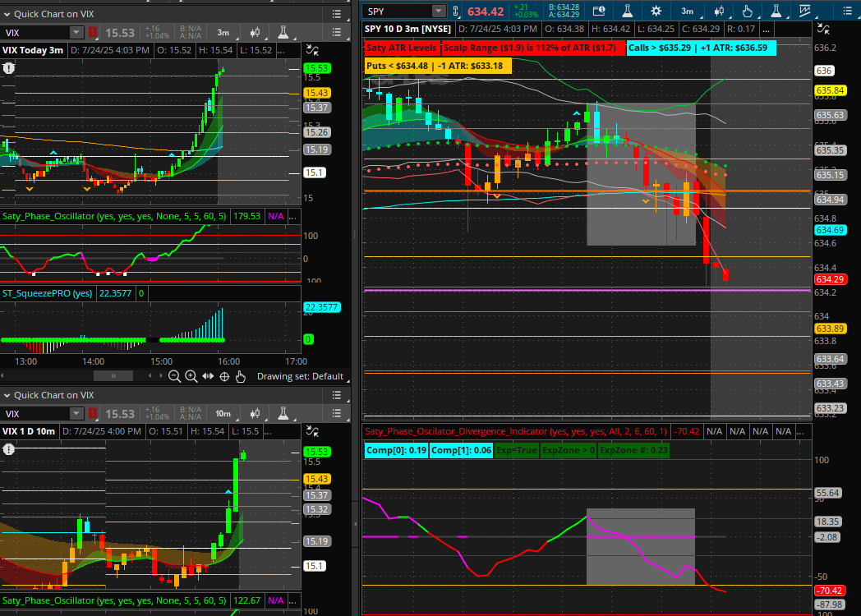
Task: Click the collapse arrows icon on SPY chart
Action: click(x=823, y=29)
